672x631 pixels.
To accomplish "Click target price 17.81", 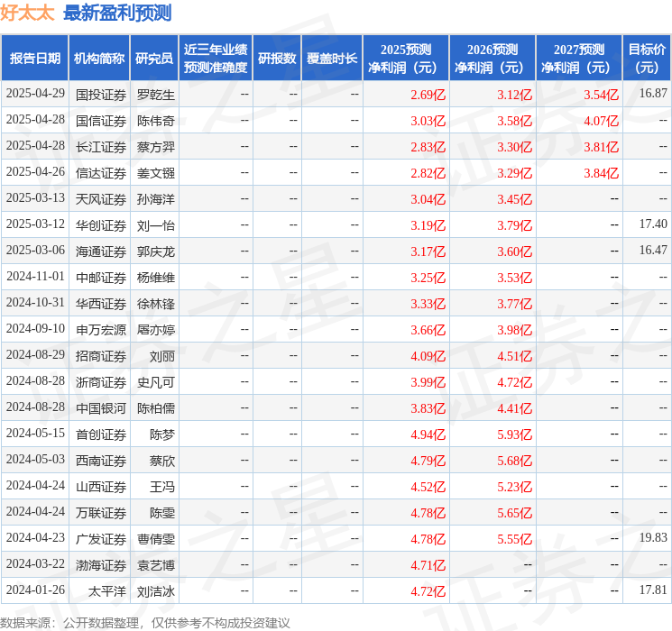I will pos(653,590).
